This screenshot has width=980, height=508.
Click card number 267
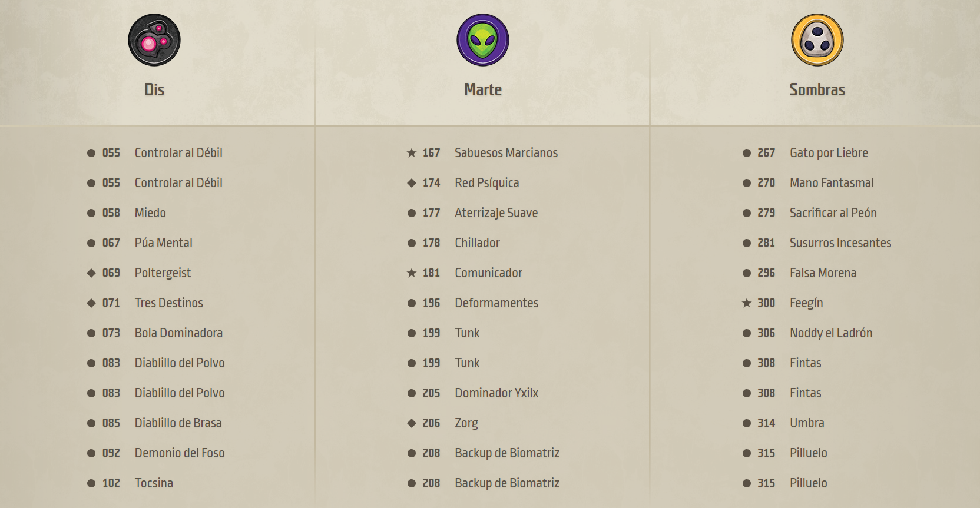(766, 152)
